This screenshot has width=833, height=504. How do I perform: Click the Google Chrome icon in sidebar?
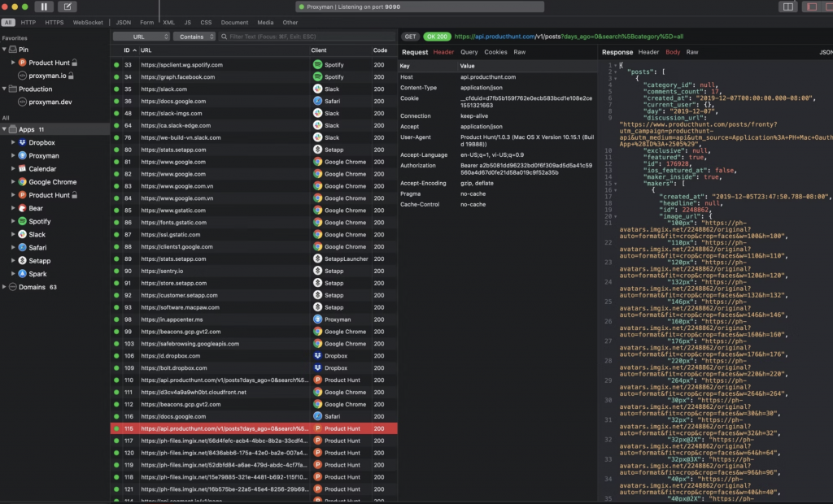22,181
